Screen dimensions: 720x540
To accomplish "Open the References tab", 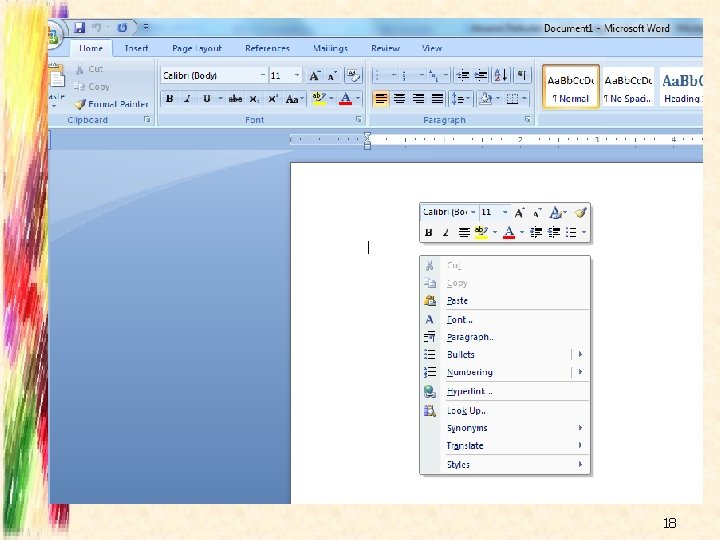I will 267,48.
